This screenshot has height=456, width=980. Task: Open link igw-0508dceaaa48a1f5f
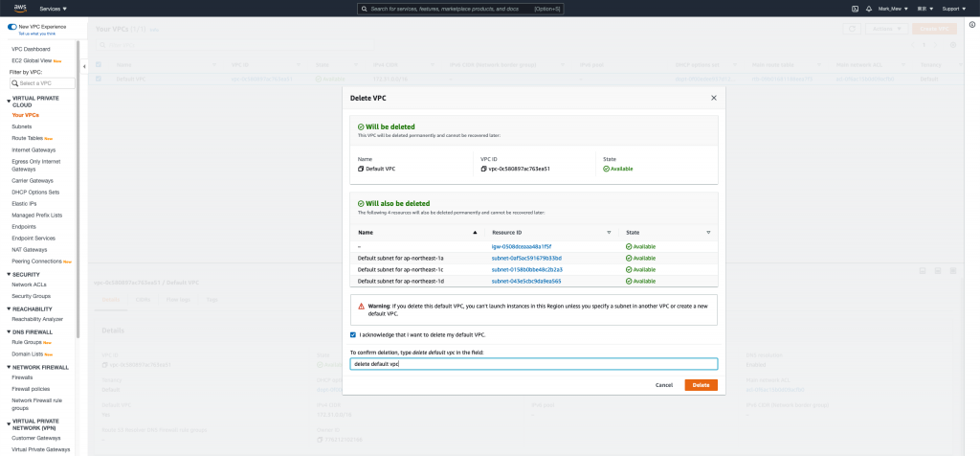pos(522,246)
